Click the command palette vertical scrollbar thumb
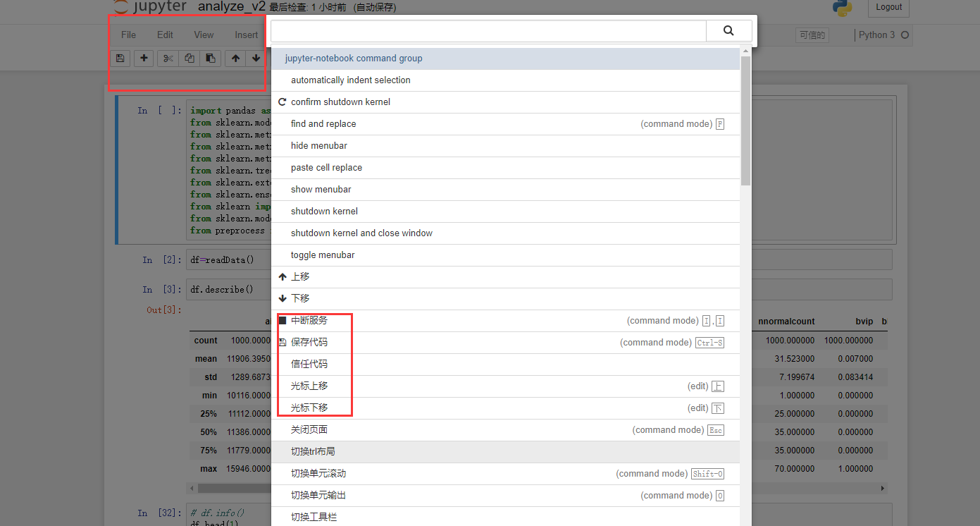 click(x=745, y=121)
